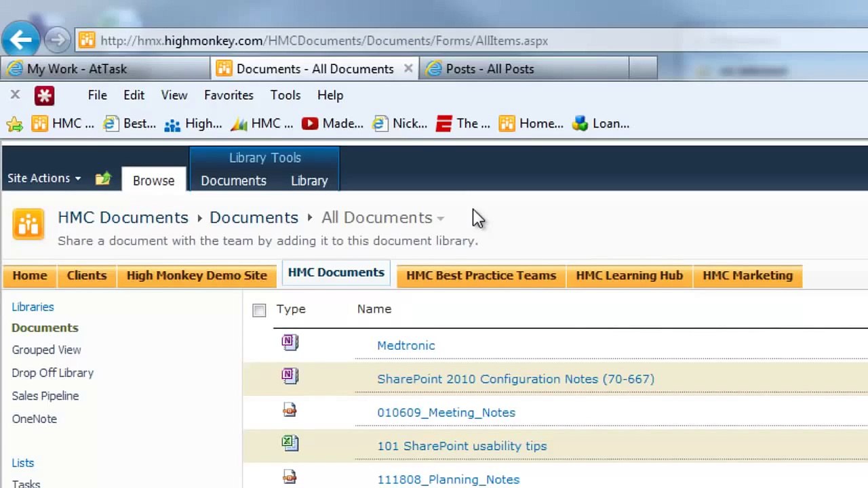
Task: Select the Documents ribbon tab
Action: tap(233, 181)
